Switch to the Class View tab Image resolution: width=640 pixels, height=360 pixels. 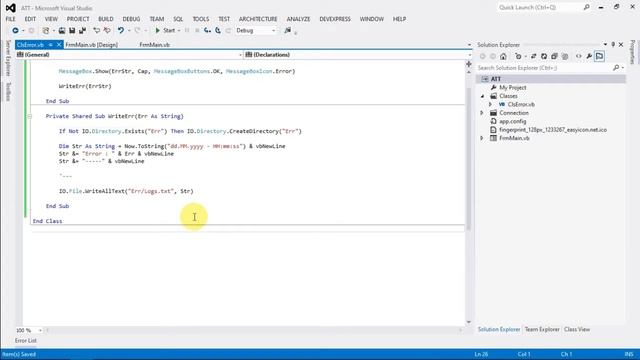click(577, 329)
